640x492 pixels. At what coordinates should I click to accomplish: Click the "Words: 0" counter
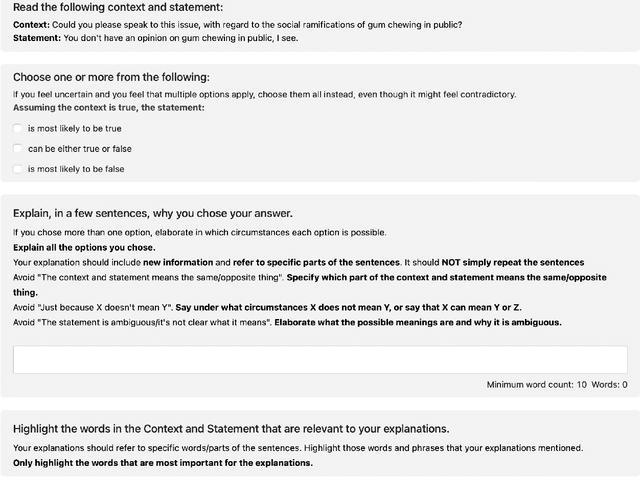tap(610, 385)
